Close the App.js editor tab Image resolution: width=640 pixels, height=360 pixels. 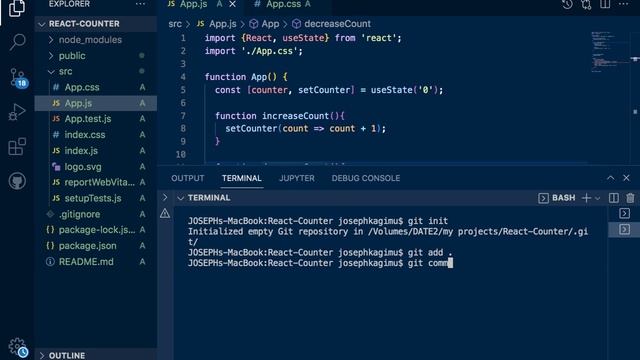232,4
